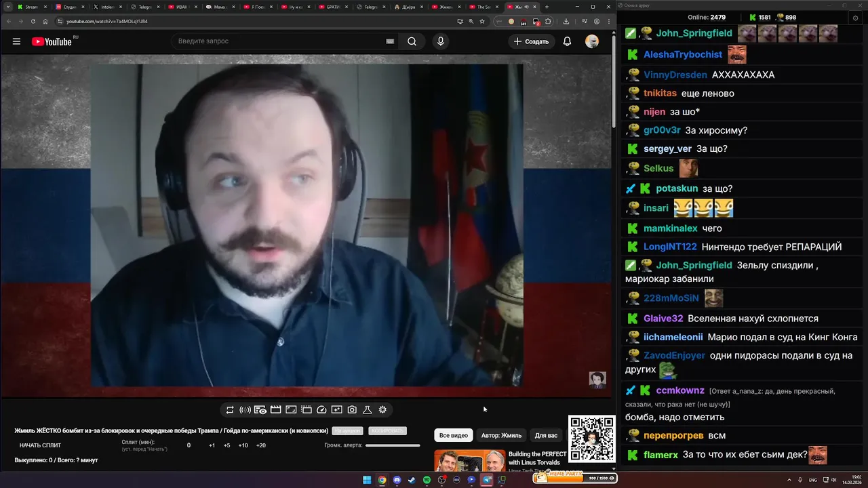Take a screenshot with the camera icon
The width and height of the screenshot is (868, 488).
352,409
